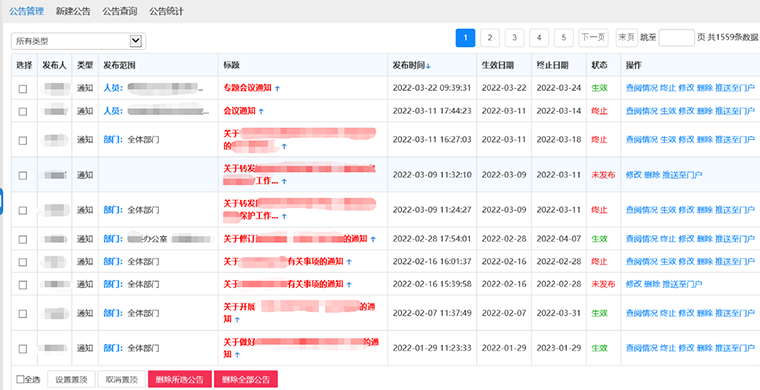760x390 pixels.
Task: Click 删除 in 会议通知 row
Action: coord(705,111)
